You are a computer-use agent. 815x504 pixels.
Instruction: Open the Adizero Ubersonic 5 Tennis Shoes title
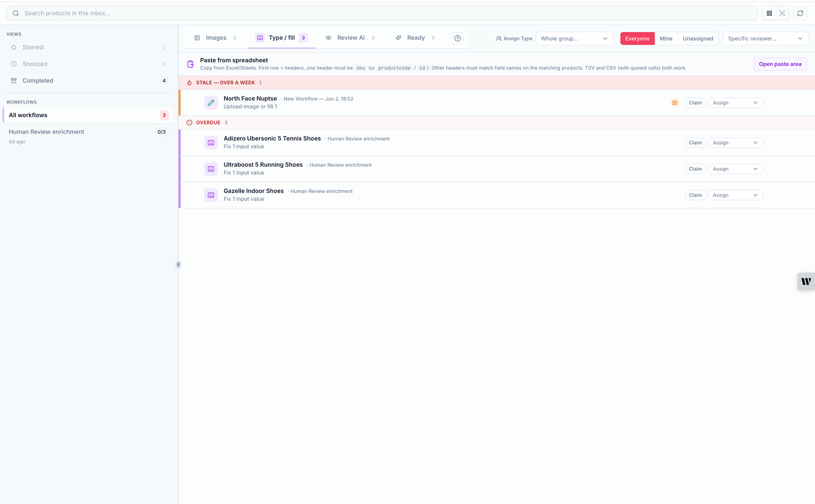pos(272,138)
